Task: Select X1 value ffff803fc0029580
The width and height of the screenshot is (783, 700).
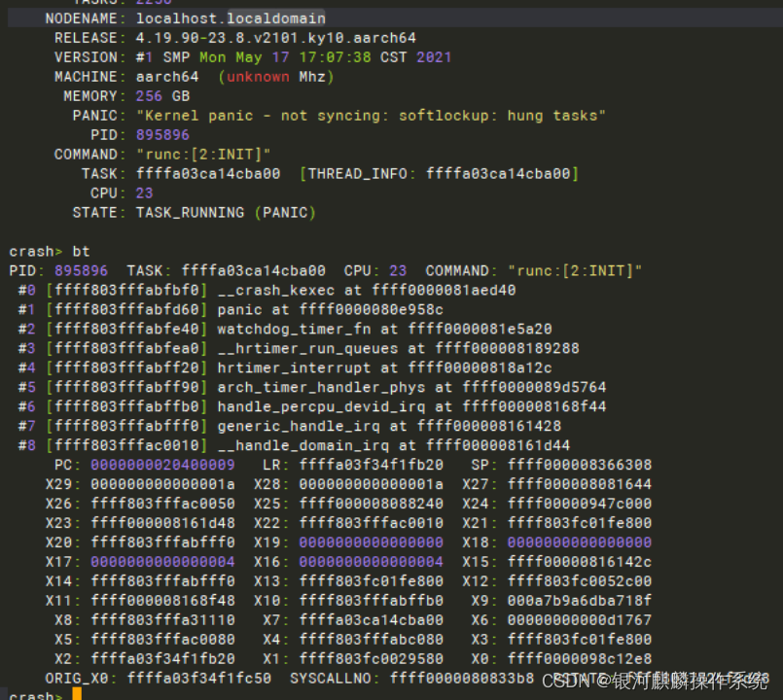Action: [371, 659]
